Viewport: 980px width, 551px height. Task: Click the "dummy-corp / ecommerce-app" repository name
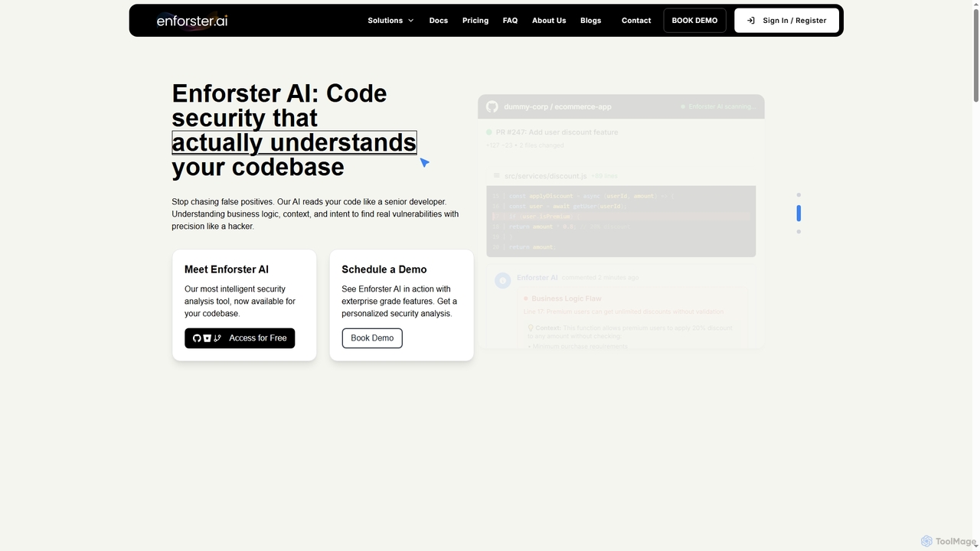coord(557,106)
